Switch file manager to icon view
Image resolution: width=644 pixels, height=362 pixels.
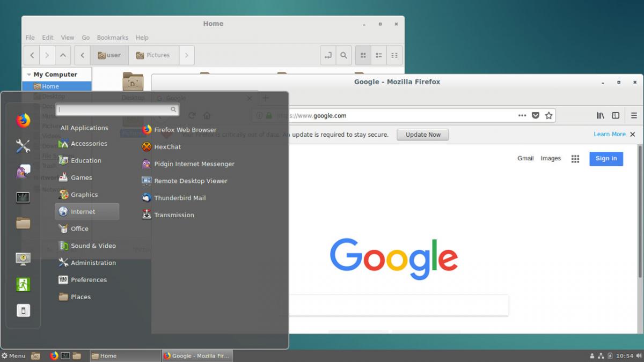[363, 55]
